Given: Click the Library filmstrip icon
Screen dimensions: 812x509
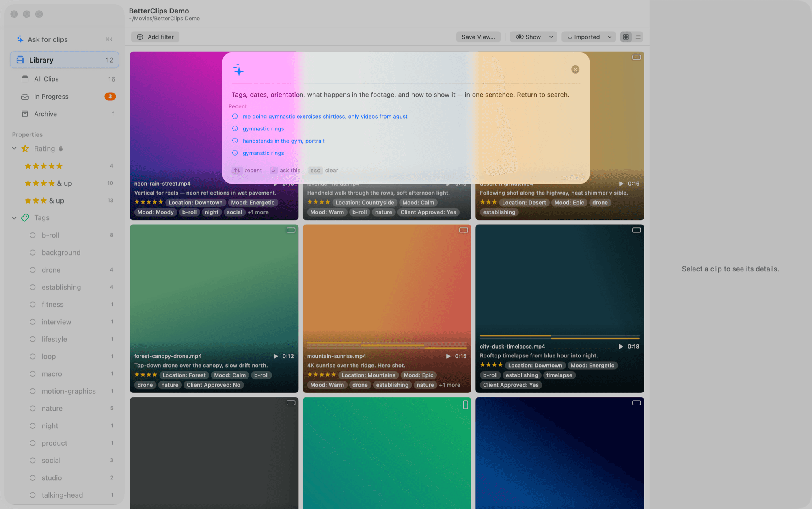Looking at the screenshot, I should pyautogui.click(x=20, y=60).
